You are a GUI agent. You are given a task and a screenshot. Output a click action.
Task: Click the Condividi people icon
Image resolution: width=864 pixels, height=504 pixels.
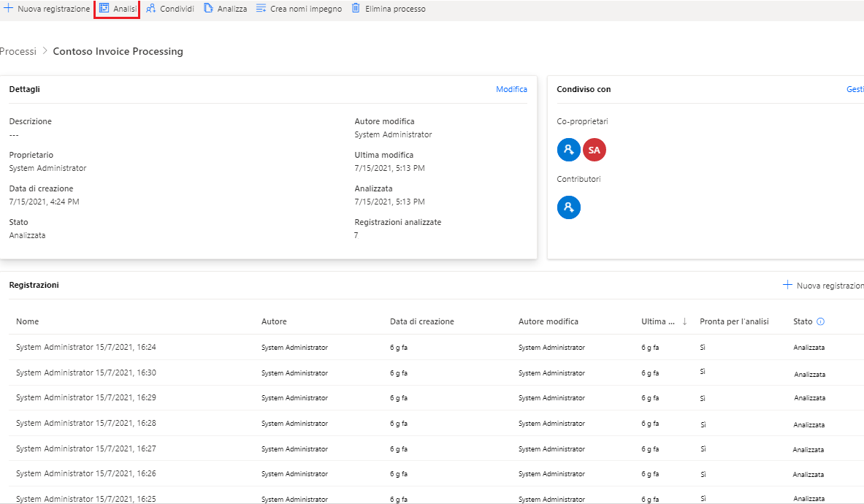coord(150,8)
